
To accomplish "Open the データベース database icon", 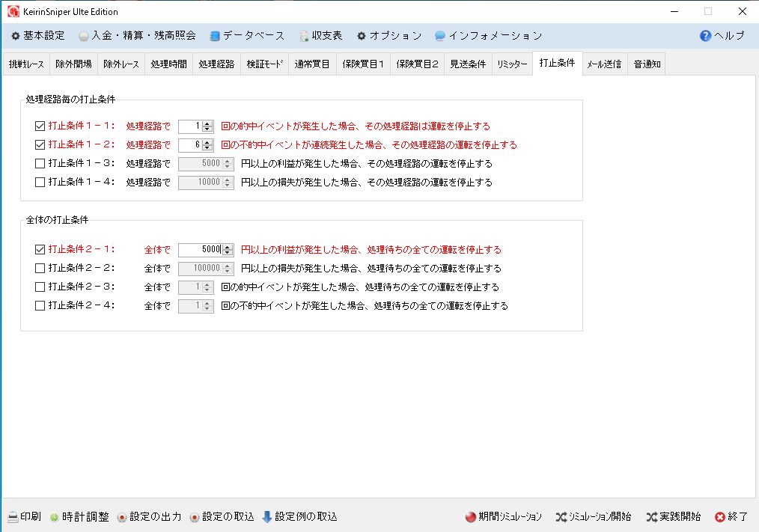I will [x=215, y=36].
